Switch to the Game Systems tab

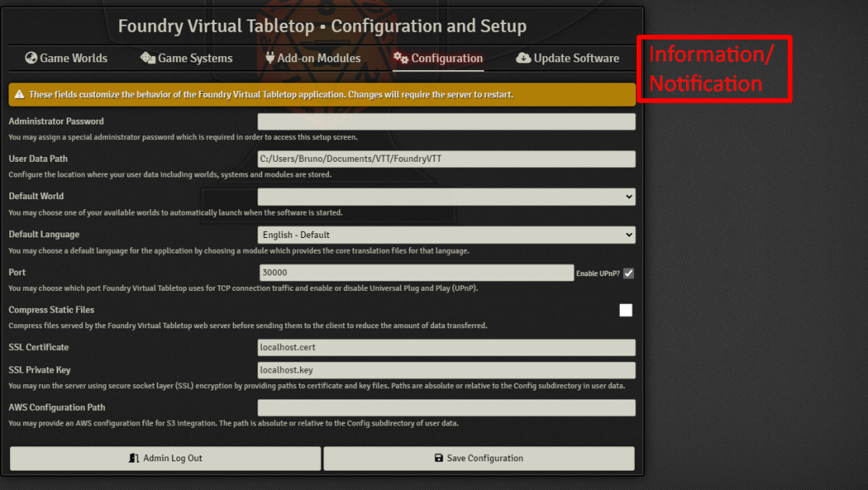coord(186,58)
